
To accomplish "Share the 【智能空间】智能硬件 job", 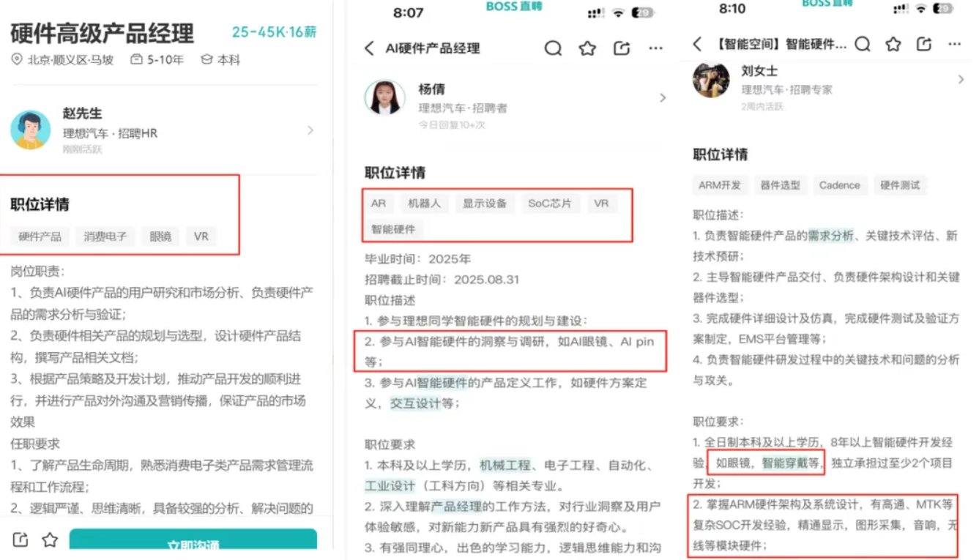I will [924, 45].
